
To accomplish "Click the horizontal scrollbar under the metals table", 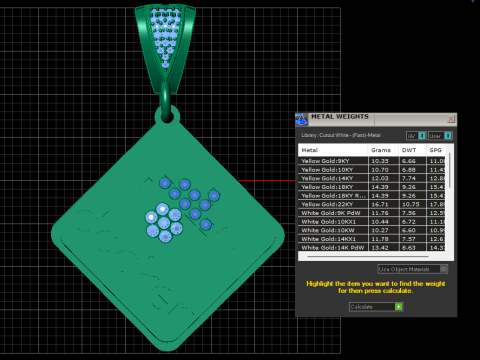I will pyautogui.click(x=368, y=256).
